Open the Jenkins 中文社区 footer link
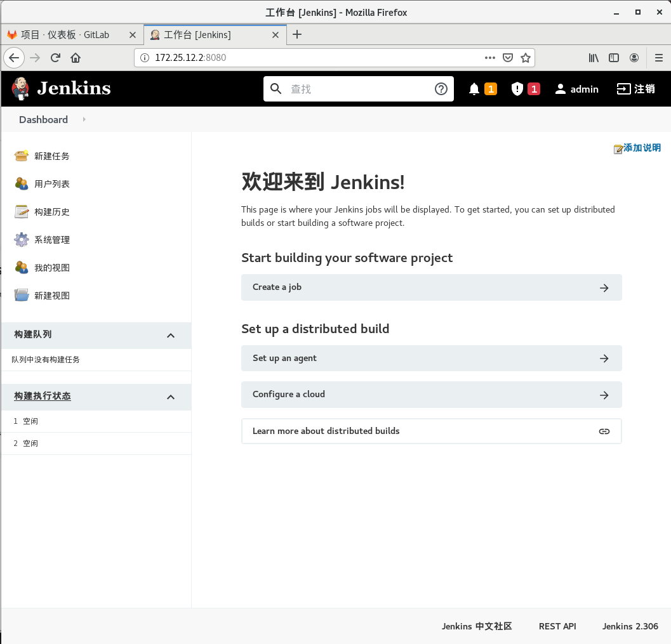671x644 pixels. 476,626
